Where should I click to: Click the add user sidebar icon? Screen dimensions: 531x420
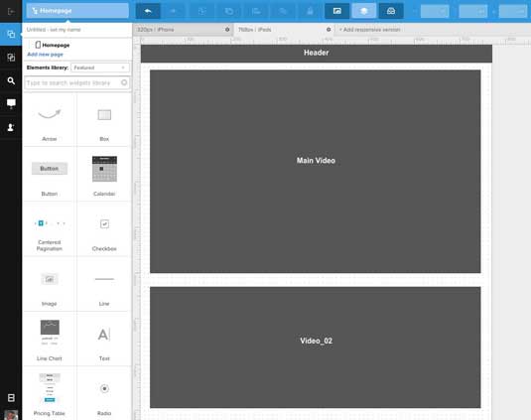[11, 127]
